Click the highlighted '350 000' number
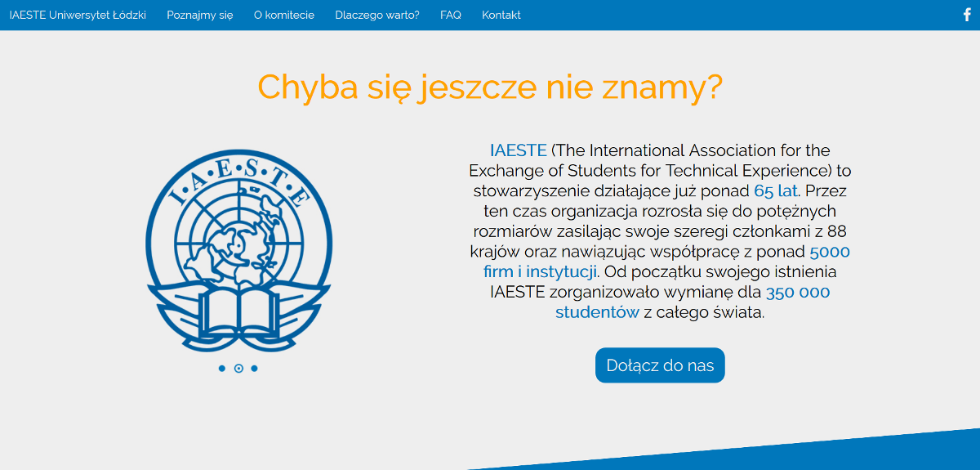980x470 pixels. (x=798, y=292)
